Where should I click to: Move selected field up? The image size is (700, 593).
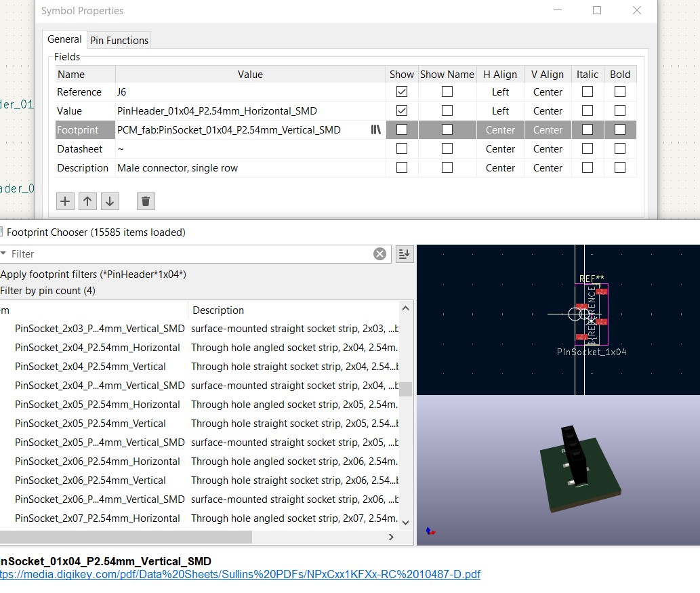(x=87, y=201)
